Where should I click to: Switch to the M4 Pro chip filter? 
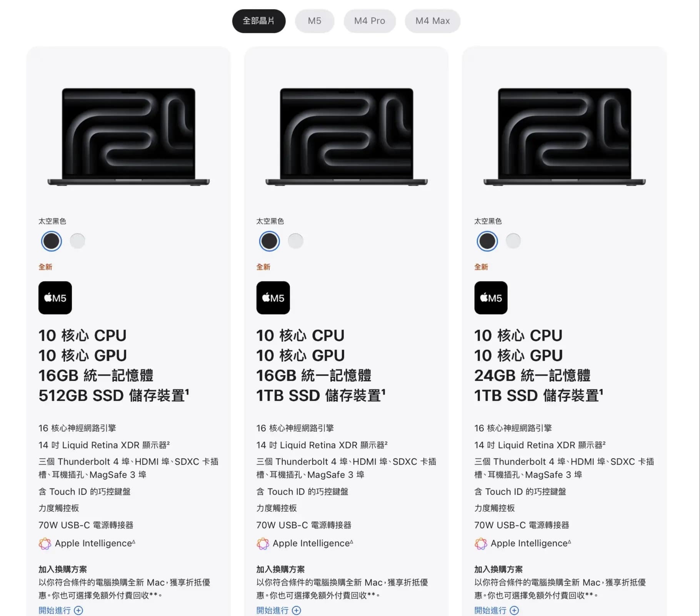(370, 21)
